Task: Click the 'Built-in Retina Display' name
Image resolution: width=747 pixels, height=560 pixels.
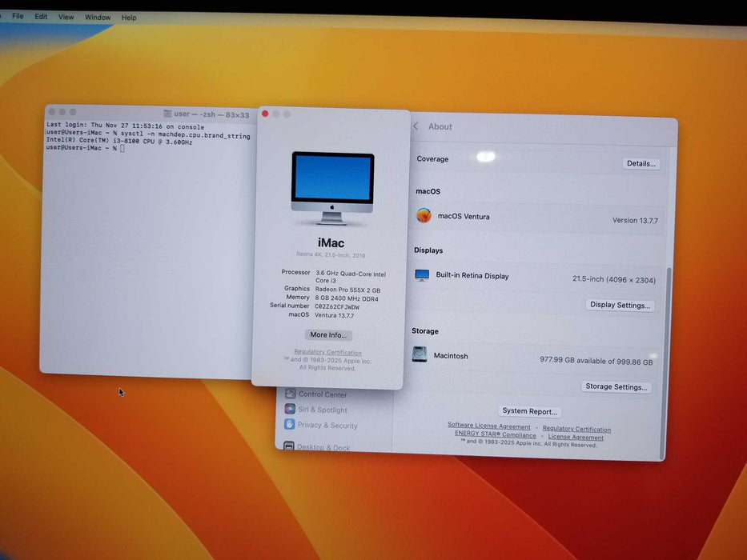Action: point(472,275)
